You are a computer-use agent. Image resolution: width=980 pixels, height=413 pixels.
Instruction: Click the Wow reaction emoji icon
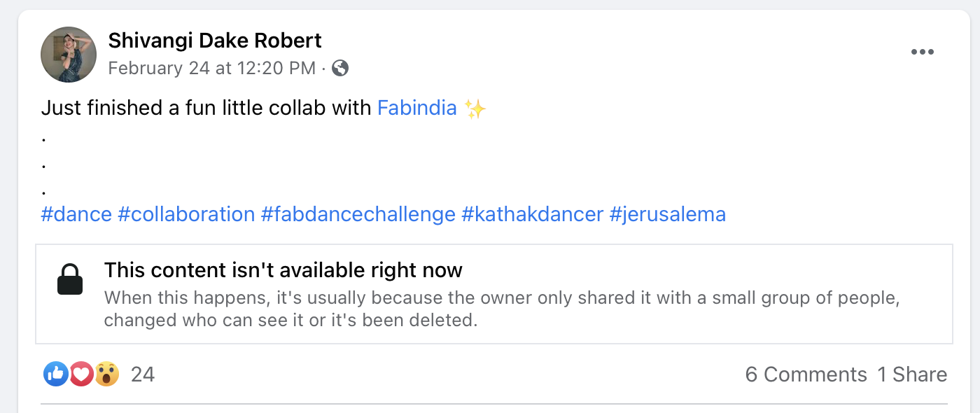106,374
